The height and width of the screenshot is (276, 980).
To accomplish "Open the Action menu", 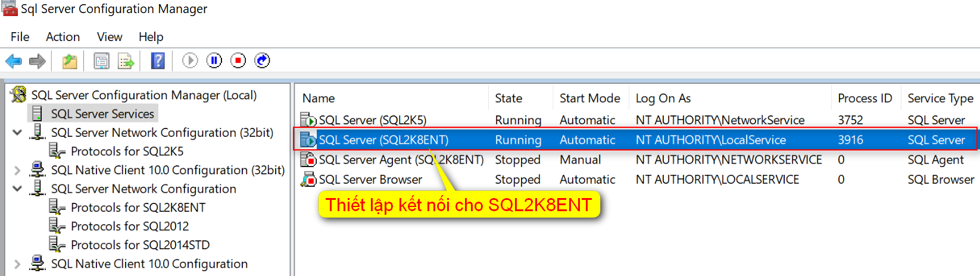I will 63,37.
